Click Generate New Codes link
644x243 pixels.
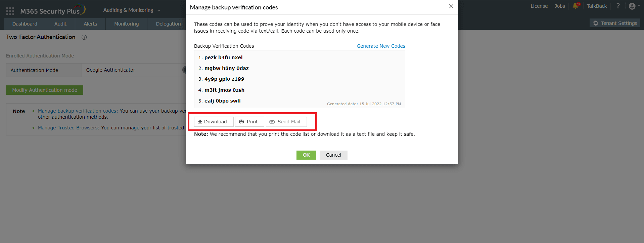381,46
